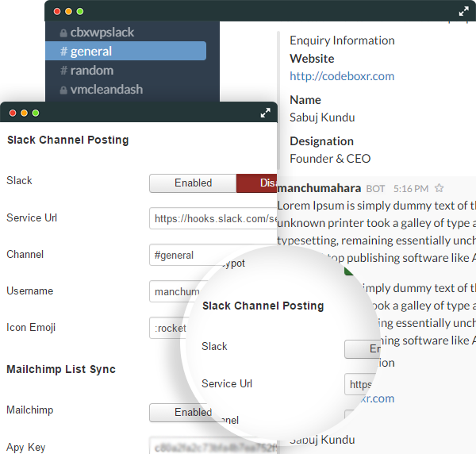Set Slack posting to Disabled
The height and width of the screenshot is (454, 476).
257,183
